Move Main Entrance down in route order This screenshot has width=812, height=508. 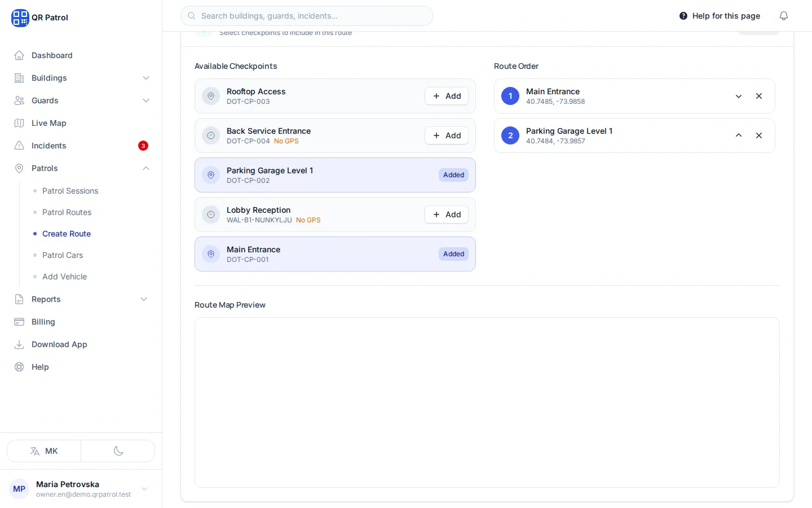click(x=739, y=96)
